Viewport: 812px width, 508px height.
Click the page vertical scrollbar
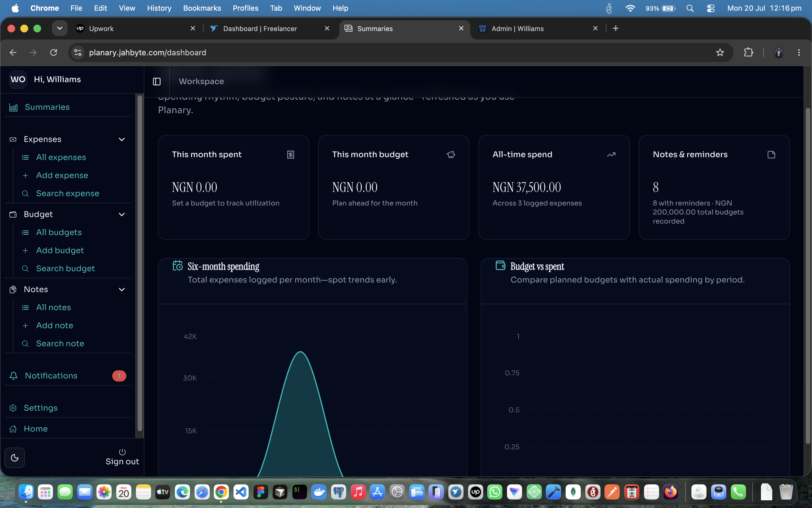tap(808, 275)
